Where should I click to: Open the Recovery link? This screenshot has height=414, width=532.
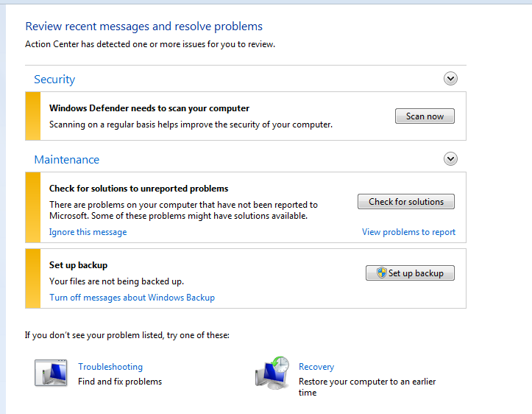click(316, 367)
